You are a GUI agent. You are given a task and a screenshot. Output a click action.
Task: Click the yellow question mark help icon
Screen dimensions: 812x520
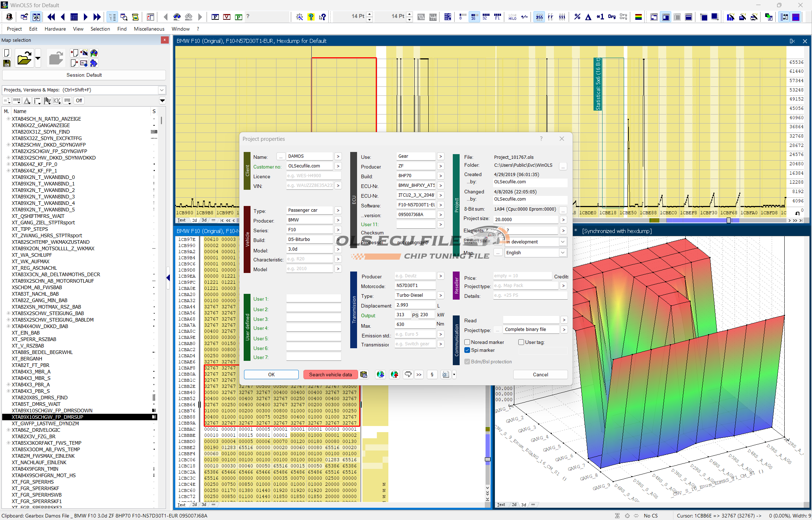click(x=311, y=17)
